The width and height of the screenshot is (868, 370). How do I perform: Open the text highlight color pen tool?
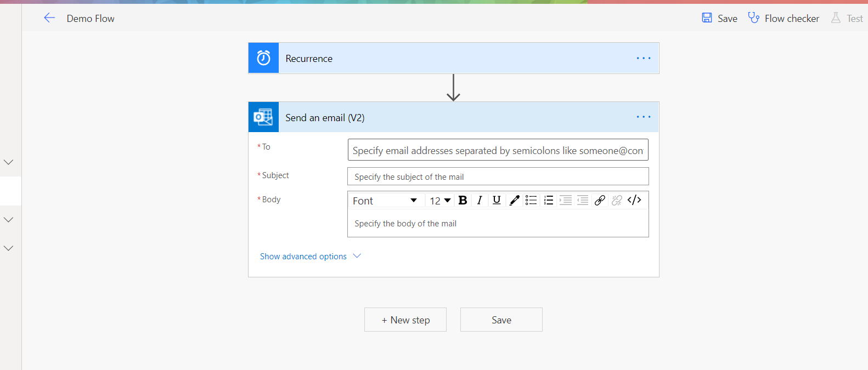click(514, 201)
